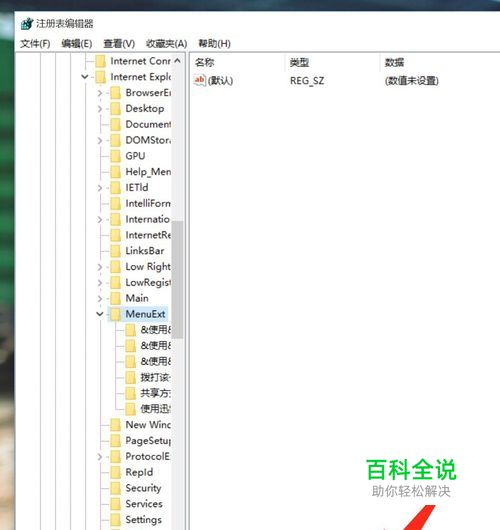Open the 查看(V) menu

click(119, 44)
